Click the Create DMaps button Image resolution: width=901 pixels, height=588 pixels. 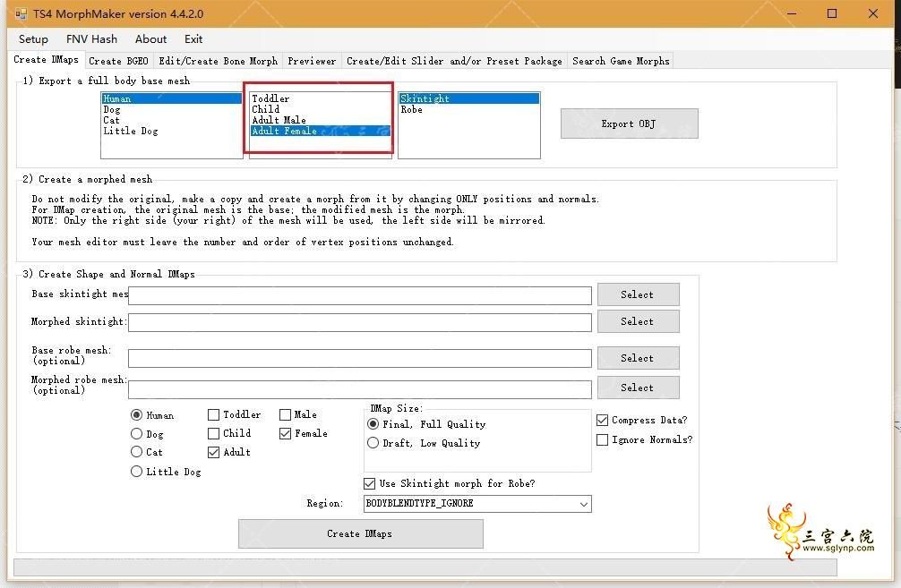coord(361,534)
